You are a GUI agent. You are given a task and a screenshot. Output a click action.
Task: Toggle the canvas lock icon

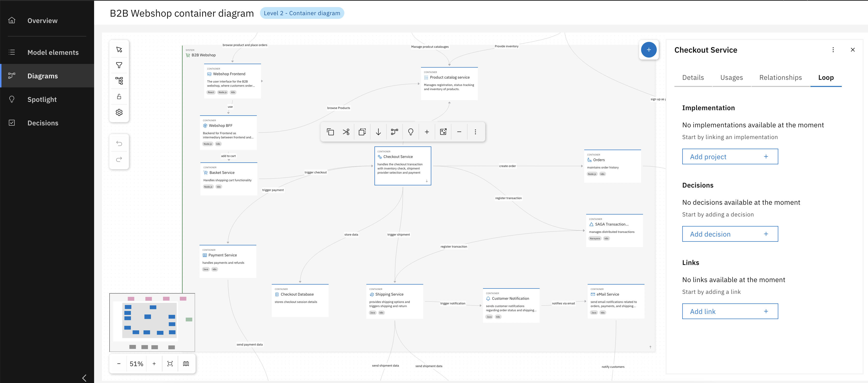119,97
